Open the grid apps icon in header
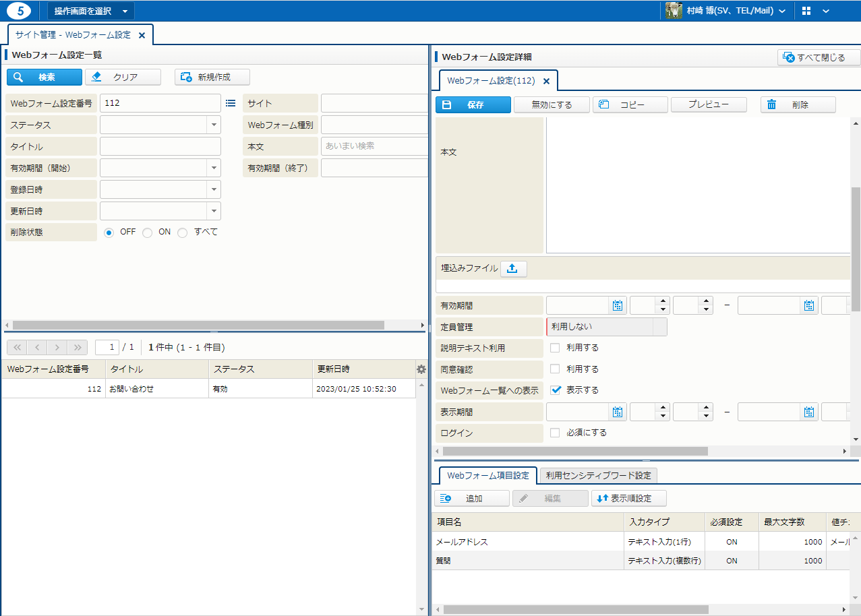The image size is (861, 616). [806, 11]
